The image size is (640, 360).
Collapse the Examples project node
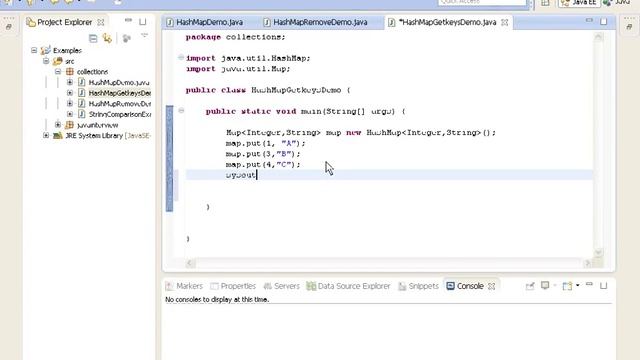click(34, 50)
